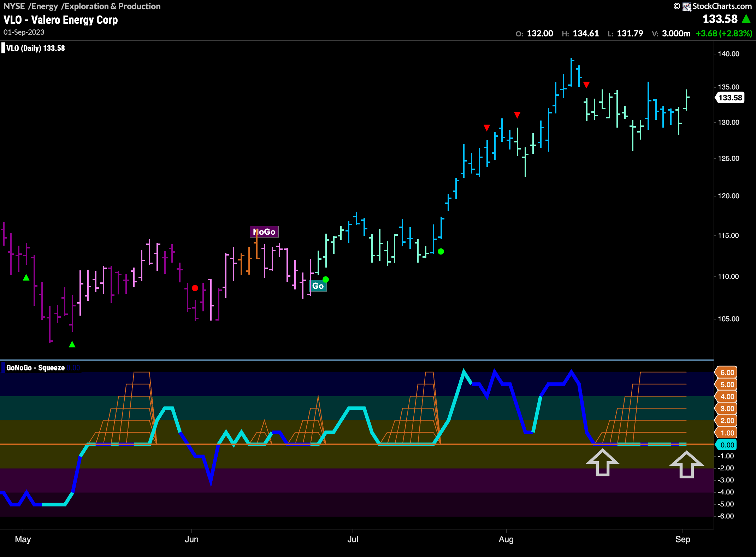The image size is (756, 557).
Task: Click the date 01-Sep-2023
Action: point(24,32)
